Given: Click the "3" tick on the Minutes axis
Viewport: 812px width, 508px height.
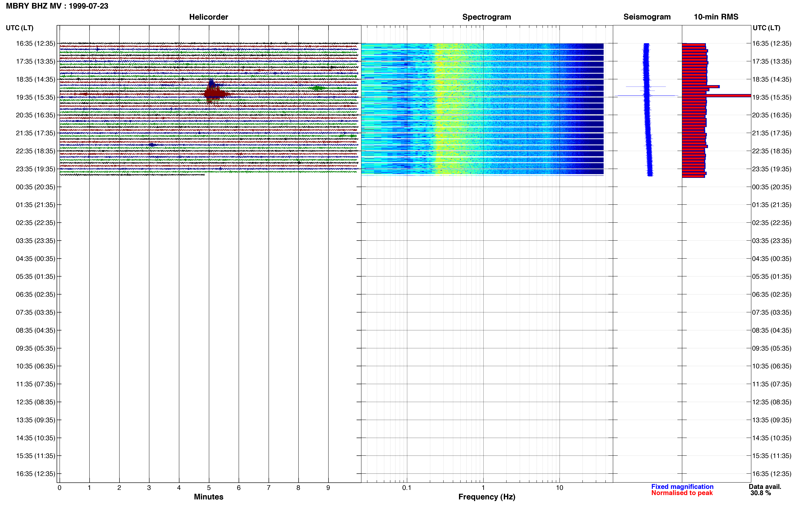Looking at the screenshot, I should [x=149, y=487].
